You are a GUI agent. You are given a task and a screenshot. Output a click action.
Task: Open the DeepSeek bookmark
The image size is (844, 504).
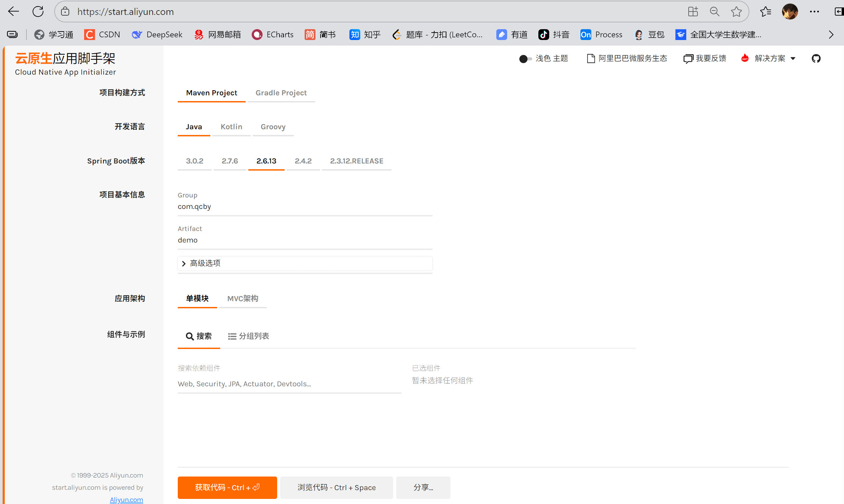coord(157,35)
